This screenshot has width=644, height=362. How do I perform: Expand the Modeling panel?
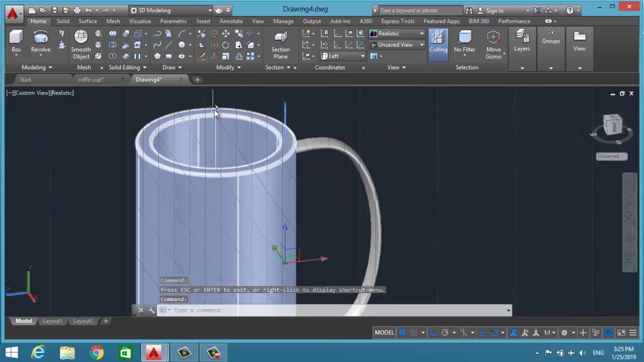tap(37, 67)
